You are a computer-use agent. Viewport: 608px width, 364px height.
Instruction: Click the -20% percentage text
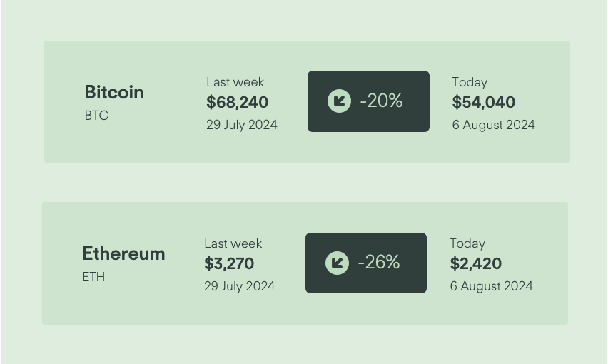pos(382,101)
